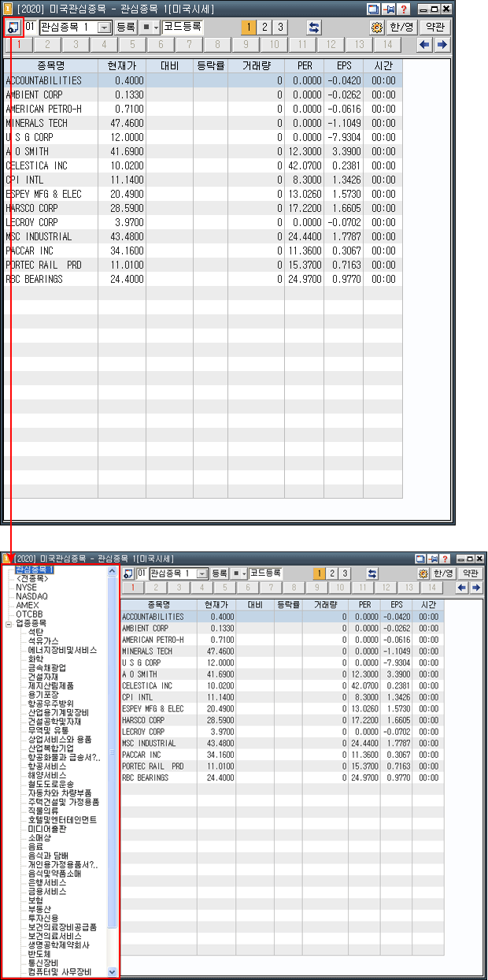This screenshot has width=488, height=980.
Task: Select NYSE in the tree panel
Action: pyautogui.click(x=26, y=588)
